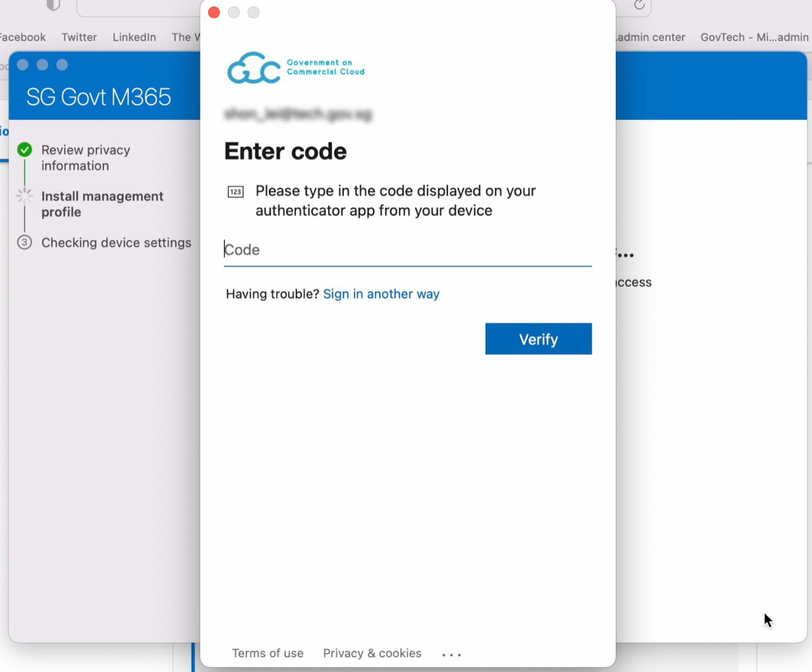812x672 pixels.
Task: Open the Twitter bookmark
Action: pos(79,37)
